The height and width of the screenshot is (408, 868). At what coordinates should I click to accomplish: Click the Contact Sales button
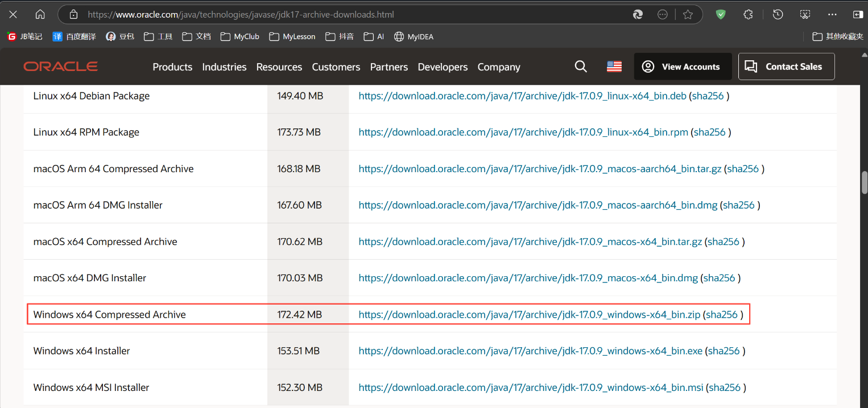coord(787,66)
